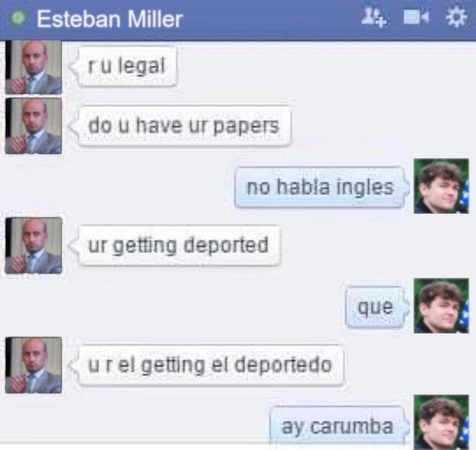
Task: Start a video call with camera icon
Action: (x=416, y=17)
